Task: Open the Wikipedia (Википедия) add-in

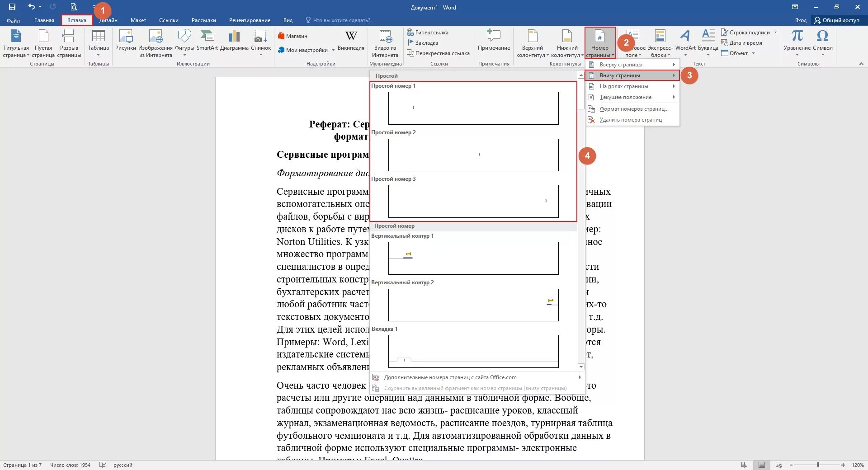Action: (x=351, y=40)
